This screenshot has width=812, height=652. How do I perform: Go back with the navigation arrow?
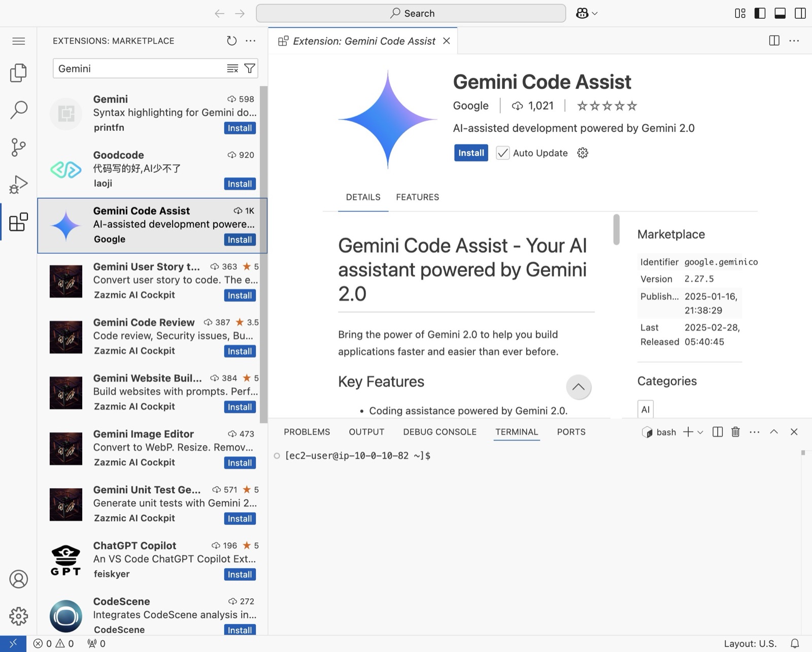219,13
